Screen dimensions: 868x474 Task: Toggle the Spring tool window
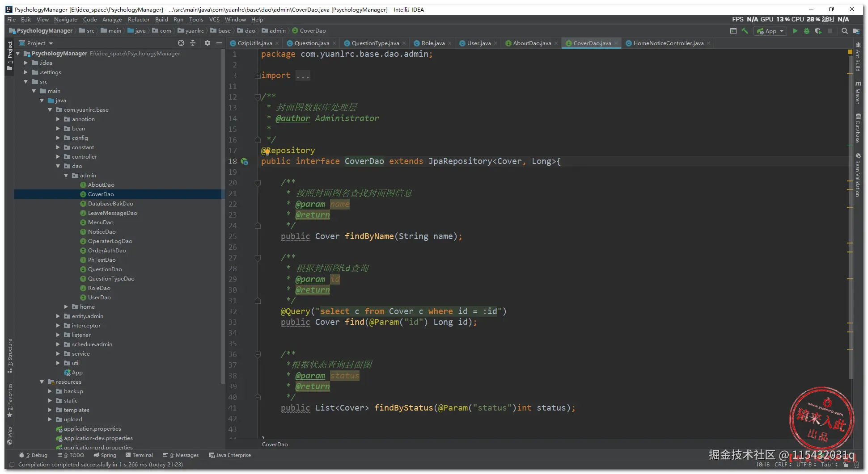point(105,455)
